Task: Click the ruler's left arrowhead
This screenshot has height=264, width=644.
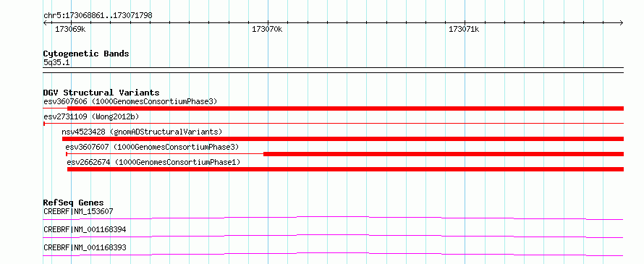Action: point(45,22)
